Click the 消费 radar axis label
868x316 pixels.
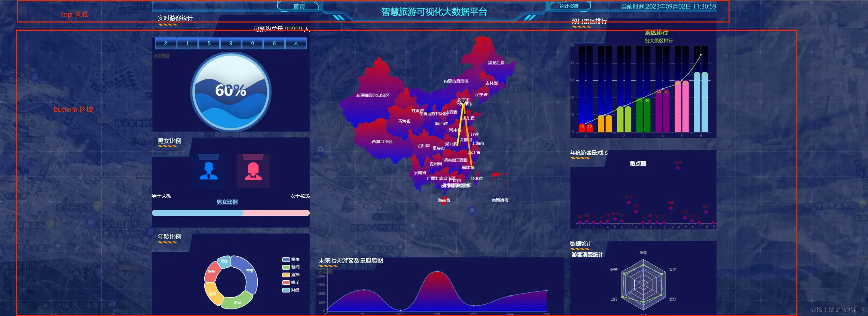tap(643, 253)
